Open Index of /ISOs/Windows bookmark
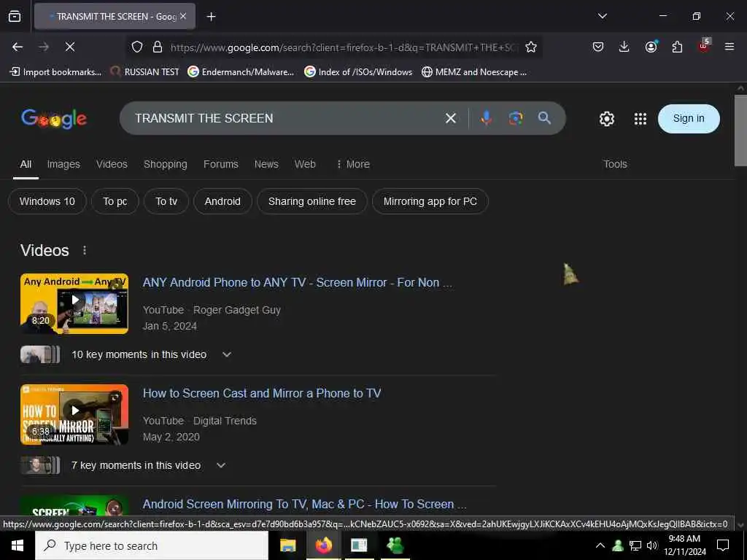 point(358,72)
